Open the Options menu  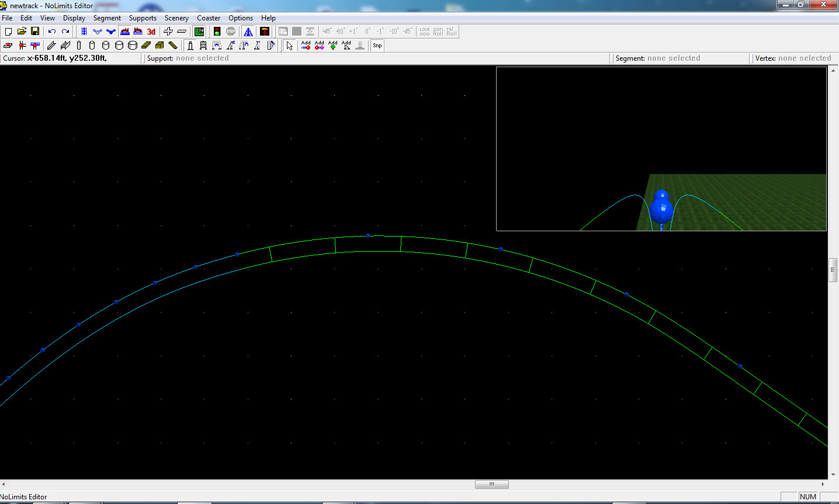(x=241, y=18)
